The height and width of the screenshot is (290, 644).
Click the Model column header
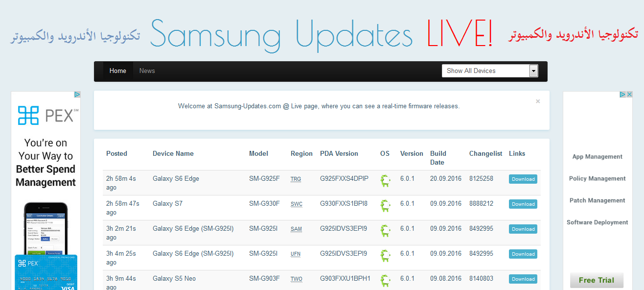[258, 153]
